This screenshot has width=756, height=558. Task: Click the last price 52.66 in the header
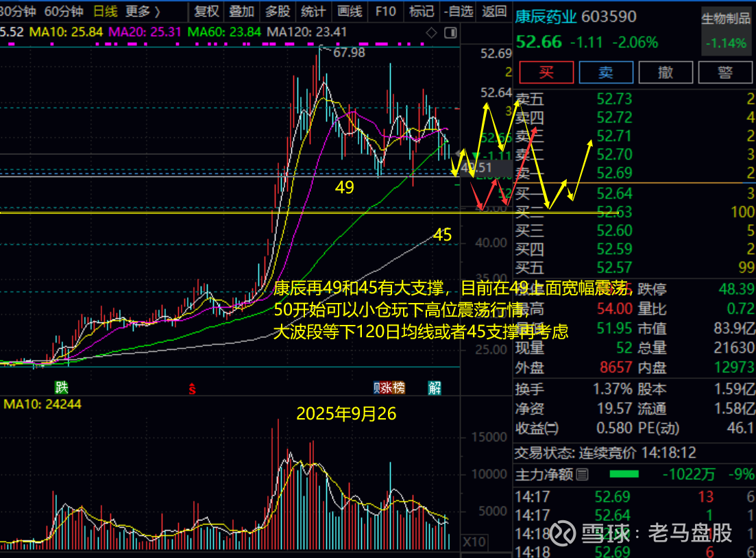539,43
